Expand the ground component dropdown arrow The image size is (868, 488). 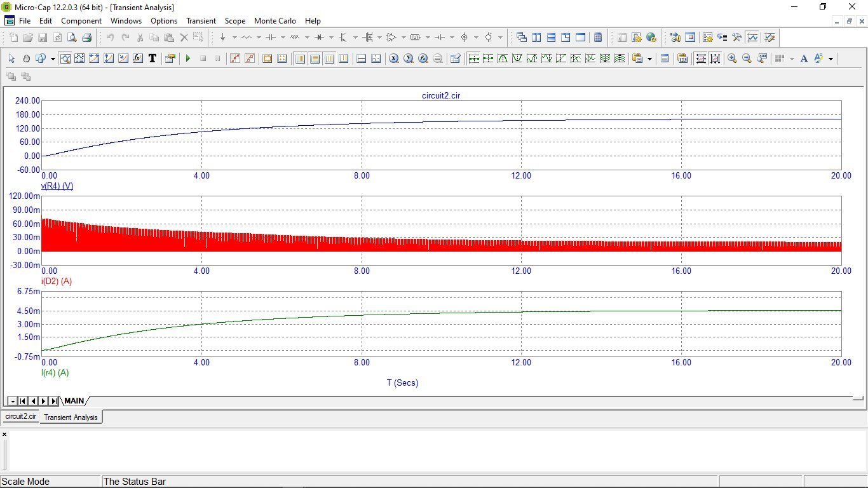(234, 37)
